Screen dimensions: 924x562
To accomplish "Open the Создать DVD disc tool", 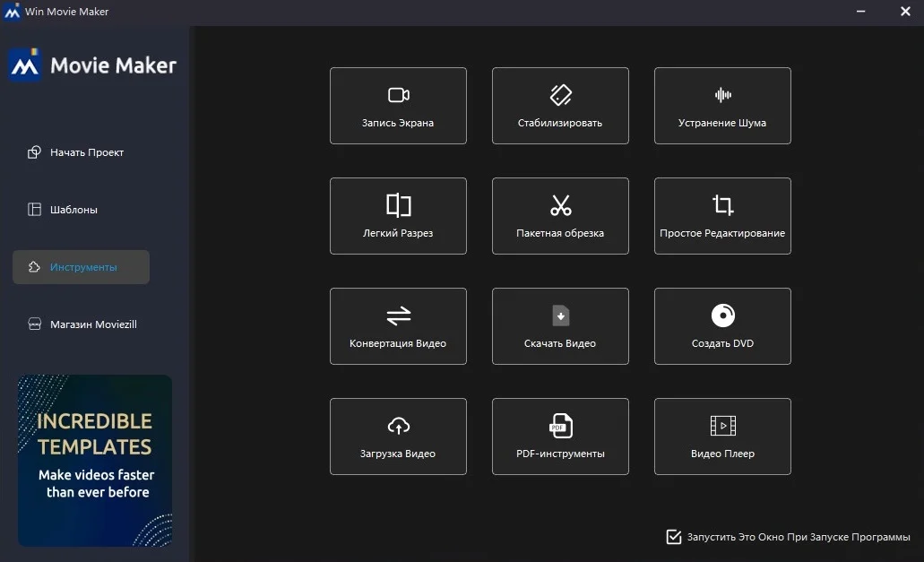I will [722, 325].
